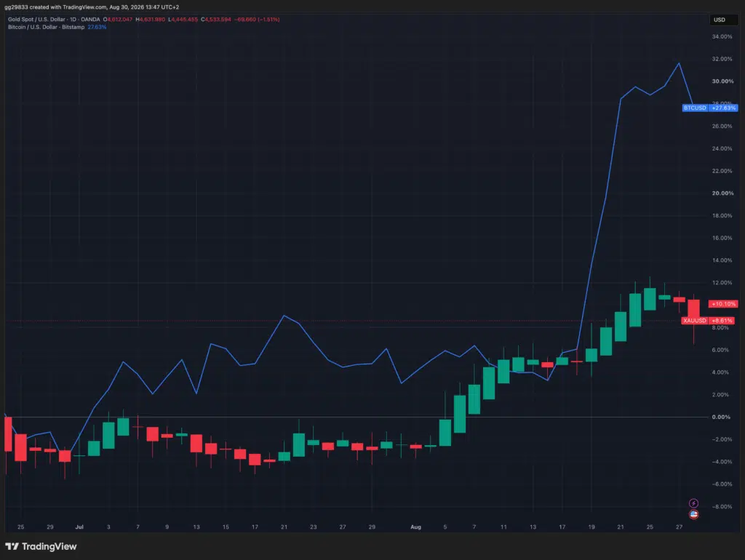Screen dimensions: 745x560
Task: Click the −8.00% price axis label
Action: pos(722,506)
